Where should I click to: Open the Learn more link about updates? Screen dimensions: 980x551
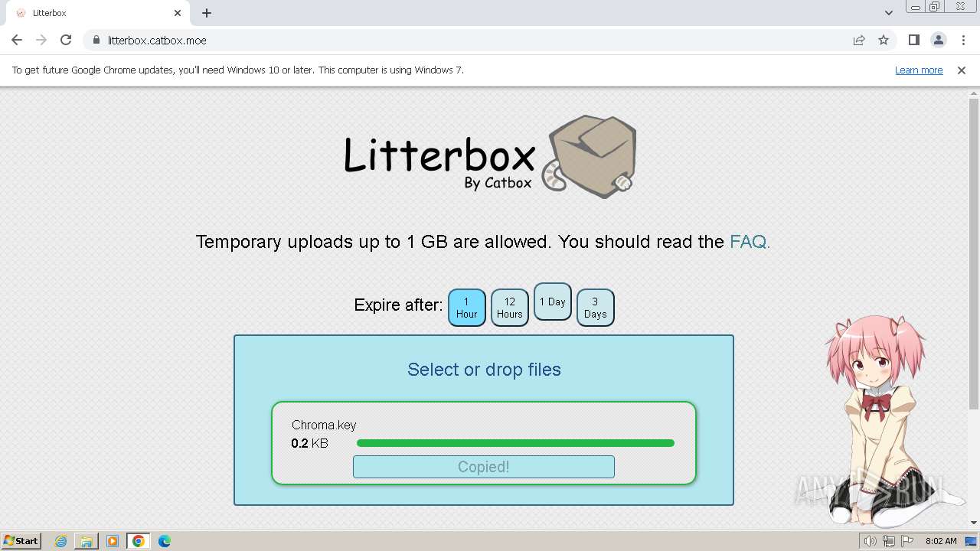click(919, 70)
